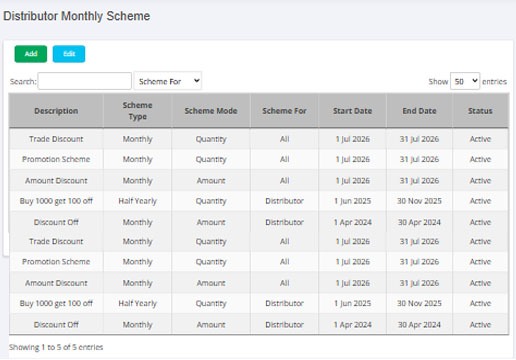Viewport: 516px width, 360px height.
Task: Select the last Amount Discount description cell
Action: 56,283
